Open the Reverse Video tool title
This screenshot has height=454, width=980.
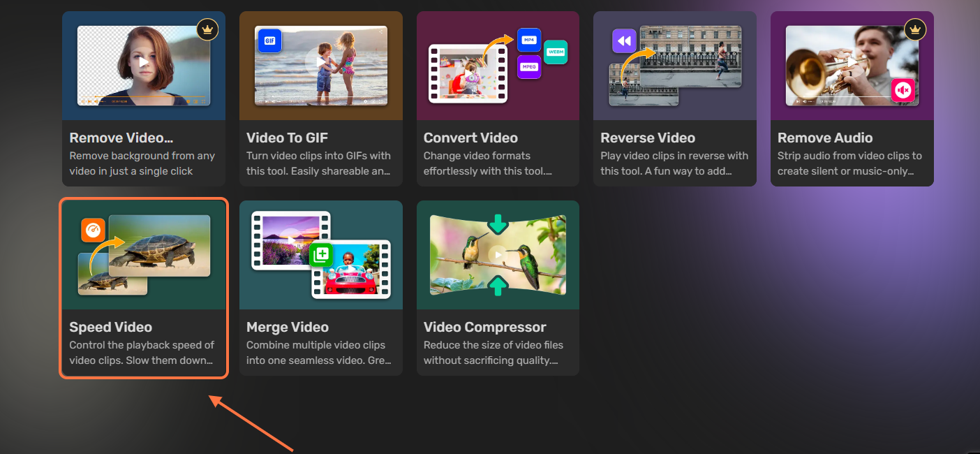pos(648,138)
